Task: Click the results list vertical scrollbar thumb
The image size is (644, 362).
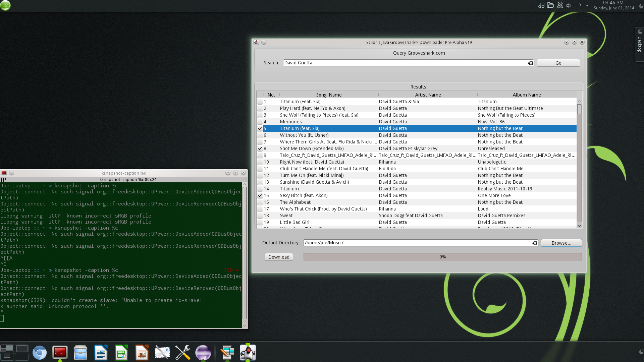Action: pos(579,109)
